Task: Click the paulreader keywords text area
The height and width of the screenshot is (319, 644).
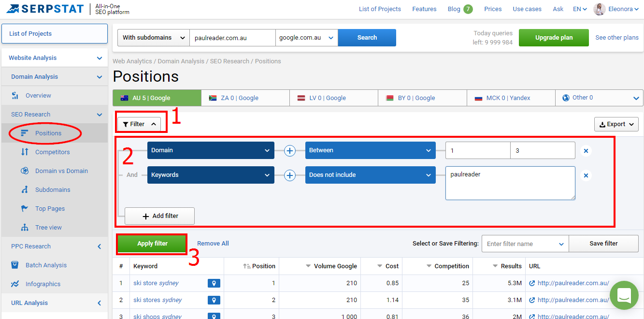Action: click(510, 183)
